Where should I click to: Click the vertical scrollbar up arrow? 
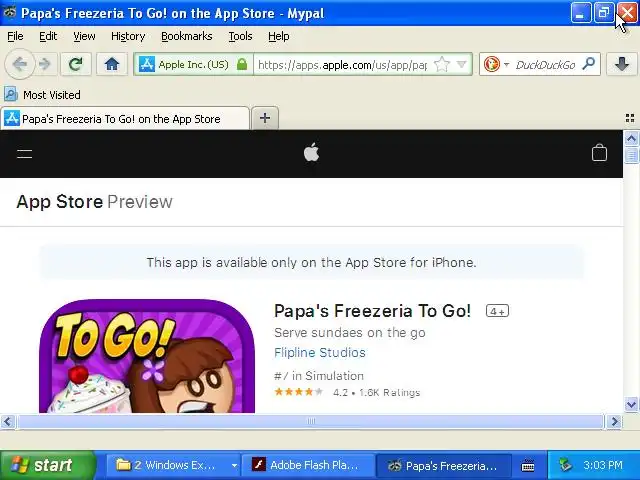click(x=631, y=139)
